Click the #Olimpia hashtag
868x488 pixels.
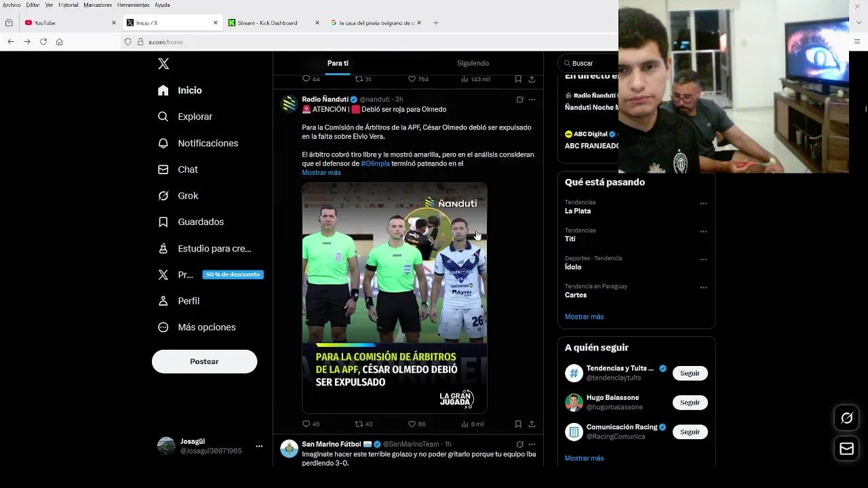click(375, 163)
